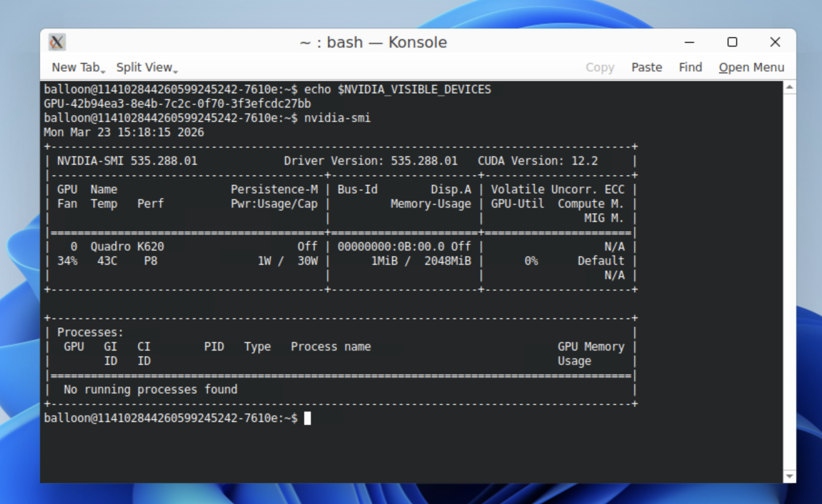Click the 'echo $NVIDIA_VISIBLE_DEVICES' command text
Image resolution: width=822 pixels, height=504 pixels.
[398, 90]
